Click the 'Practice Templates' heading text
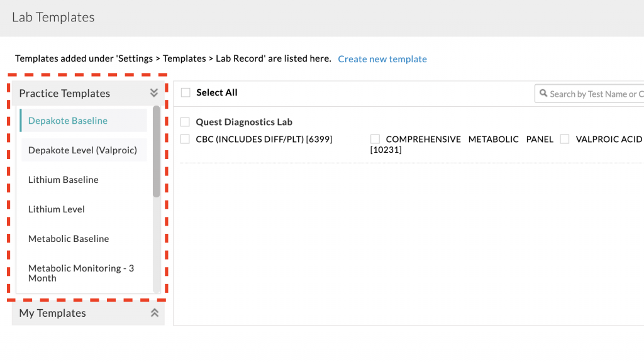 tap(65, 93)
